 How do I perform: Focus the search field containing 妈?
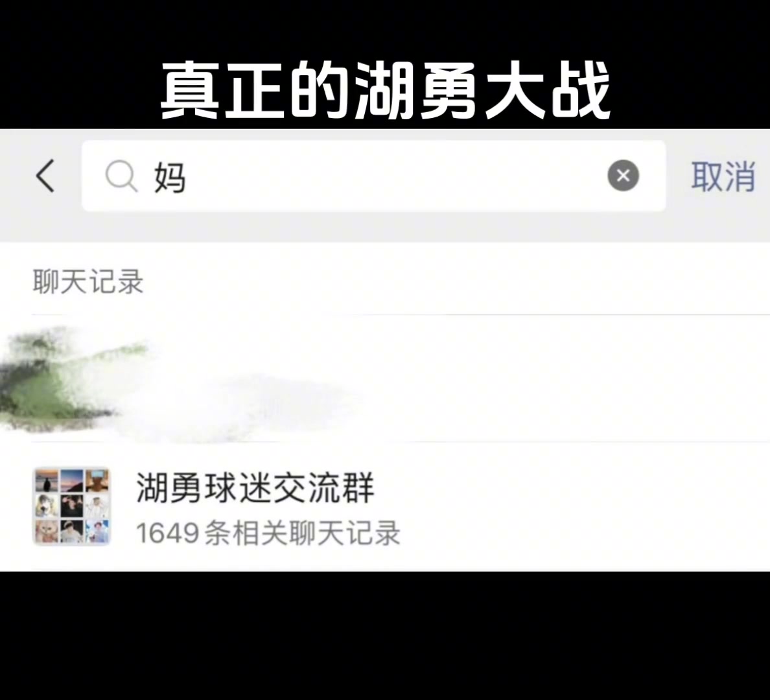[x=374, y=176]
